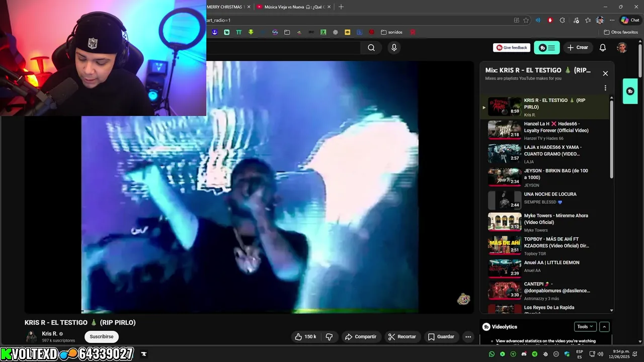This screenshot has width=644, height=362.
Task: Open more actions ellipsis below video
Action: click(468, 337)
